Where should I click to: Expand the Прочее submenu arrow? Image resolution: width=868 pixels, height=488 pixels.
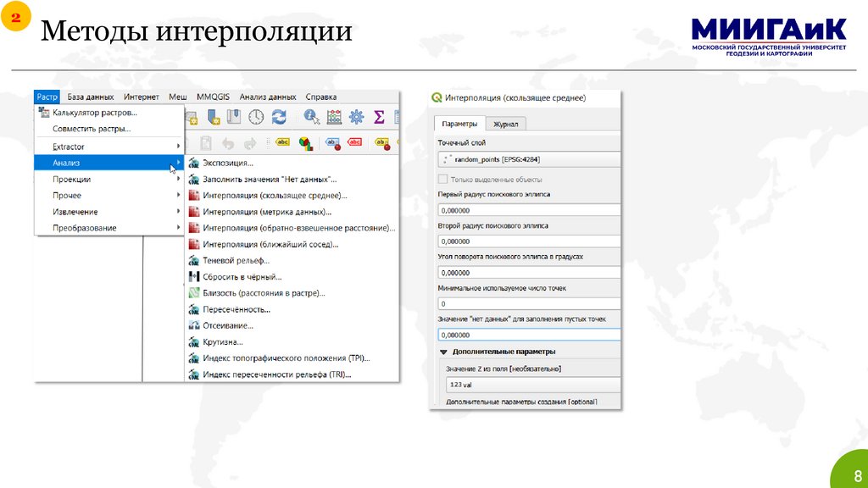pyautogui.click(x=178, y=195)
